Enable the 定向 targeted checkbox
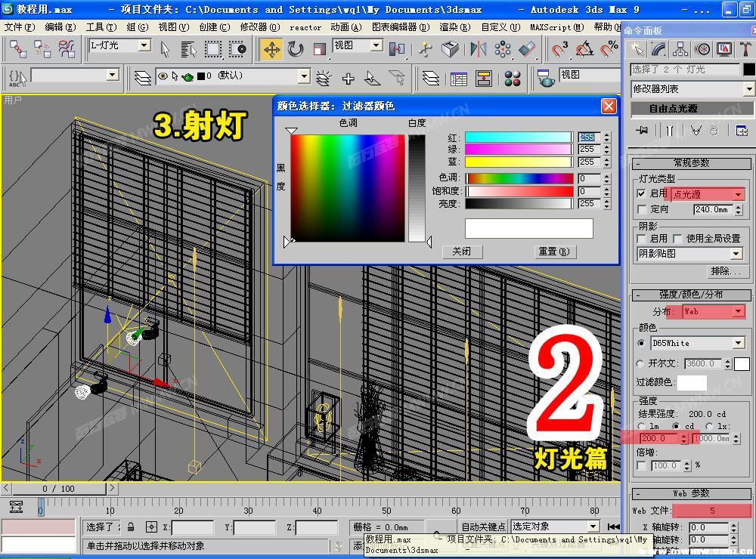Viewport: 756px width, 559px height. click(641, 209)
